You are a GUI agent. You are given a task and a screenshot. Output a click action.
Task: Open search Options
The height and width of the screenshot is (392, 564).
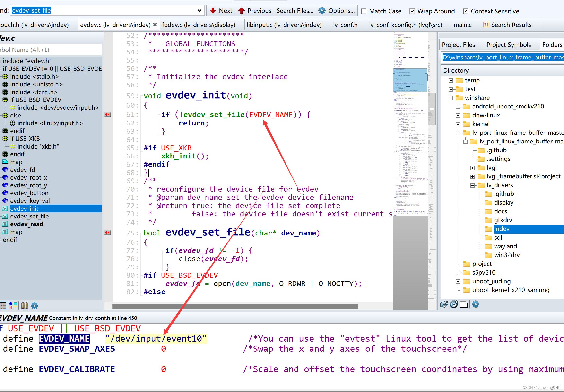[x=336, y=11]
